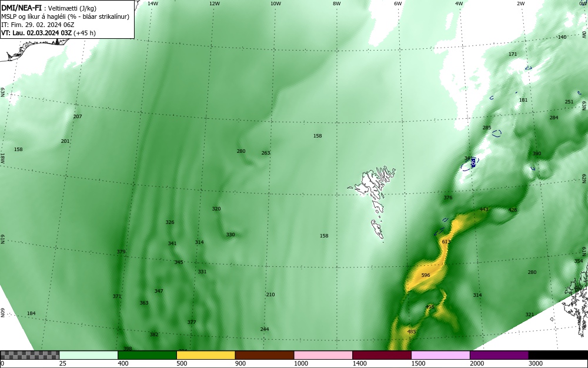Click the 495 CAPE value
The width and height of the screenshot is (588, 368).
[x=430, y=306]
